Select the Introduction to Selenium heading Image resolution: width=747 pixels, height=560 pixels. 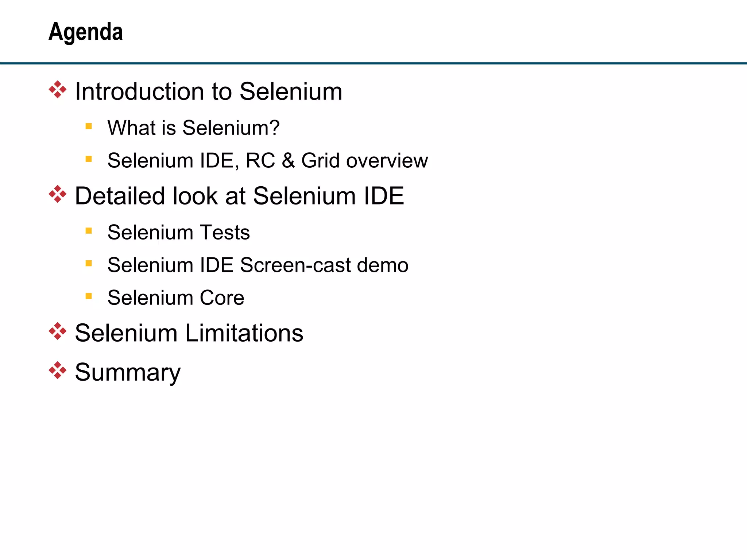pos(209,91)
